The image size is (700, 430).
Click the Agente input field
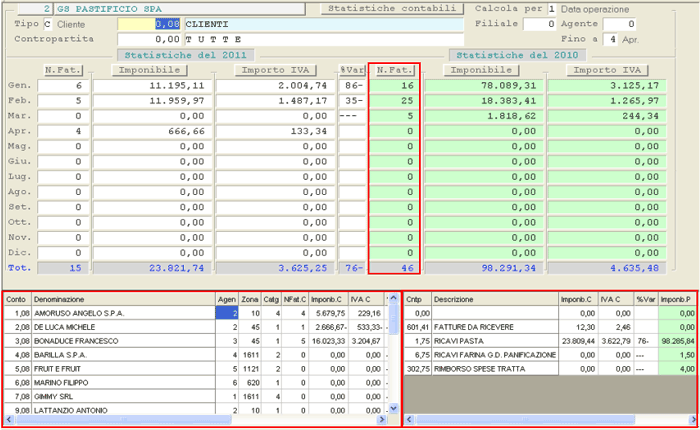pyautogui.click(x=617, y=24)
